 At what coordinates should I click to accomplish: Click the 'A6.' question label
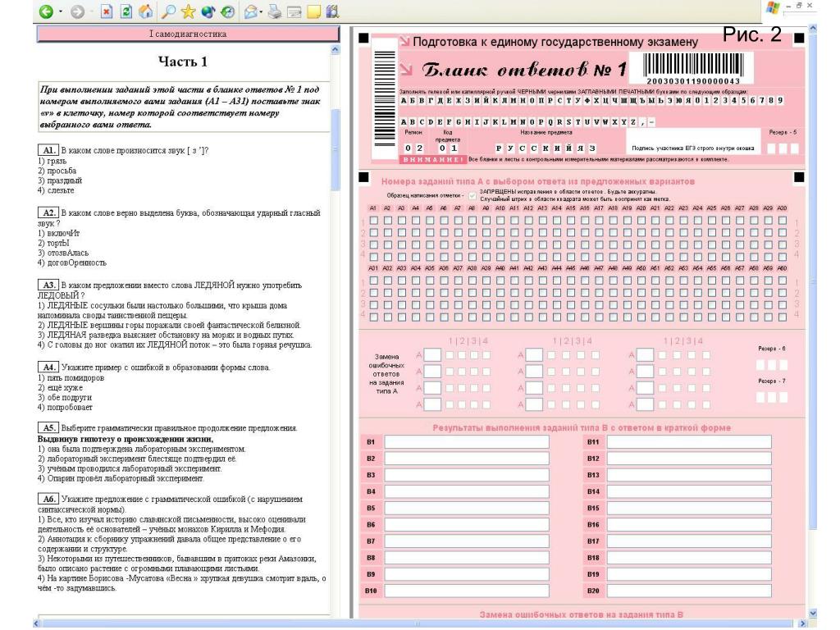[48, 499]
